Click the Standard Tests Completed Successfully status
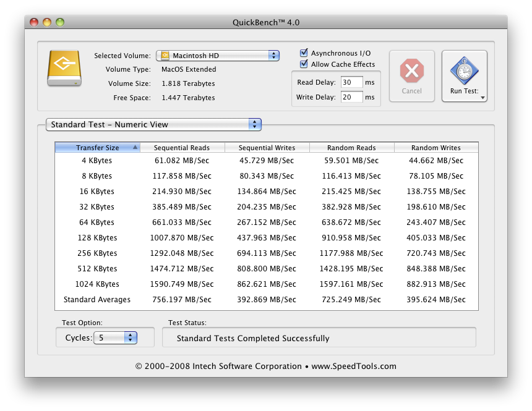Image resolution: width=532 pixels, height=411 pixels. pos(253,339)
